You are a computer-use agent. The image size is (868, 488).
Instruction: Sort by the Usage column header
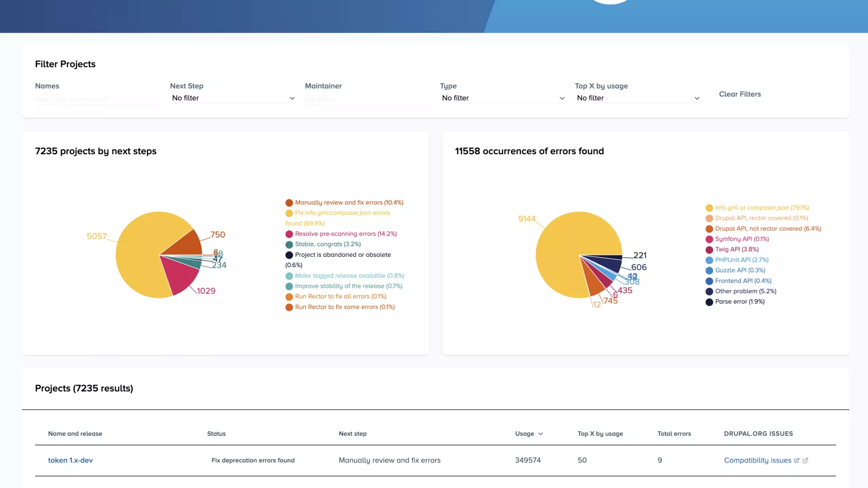point(525,434)
